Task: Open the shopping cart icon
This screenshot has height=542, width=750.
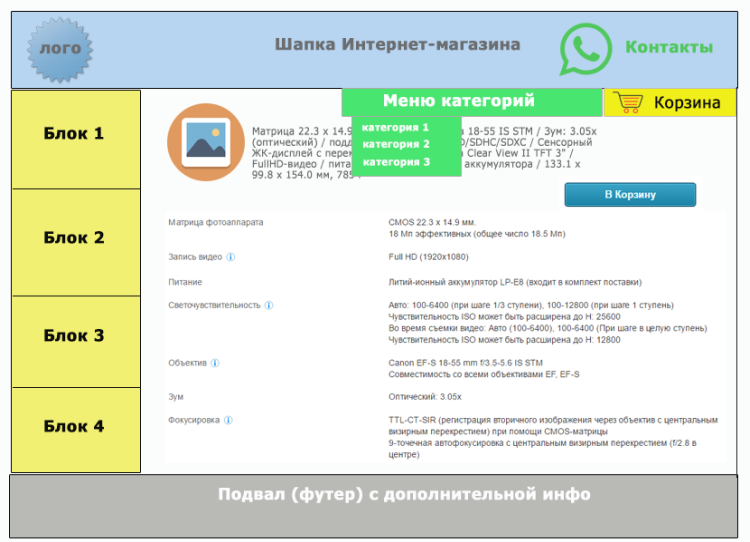Action: pos(628,102)
